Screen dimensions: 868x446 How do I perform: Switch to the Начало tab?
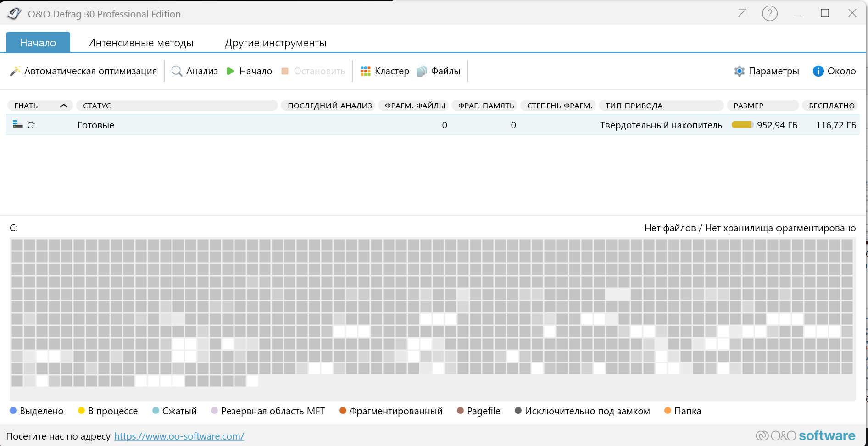38,42
